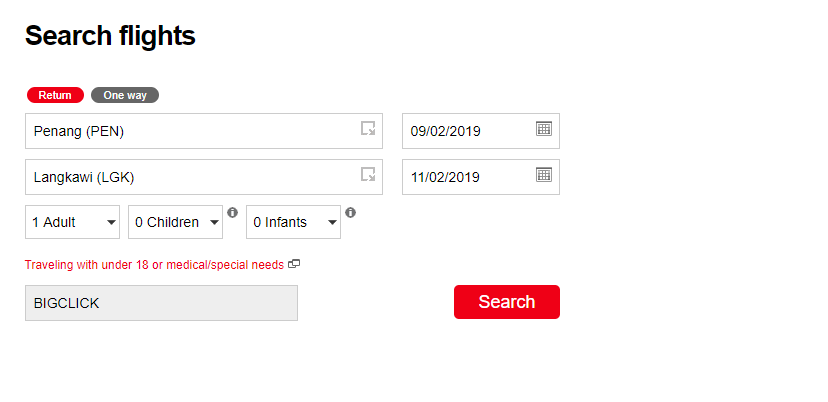Select the Return trip option
Screen dimensions: 828x402
pyautogui.click(x=55, y=95)
